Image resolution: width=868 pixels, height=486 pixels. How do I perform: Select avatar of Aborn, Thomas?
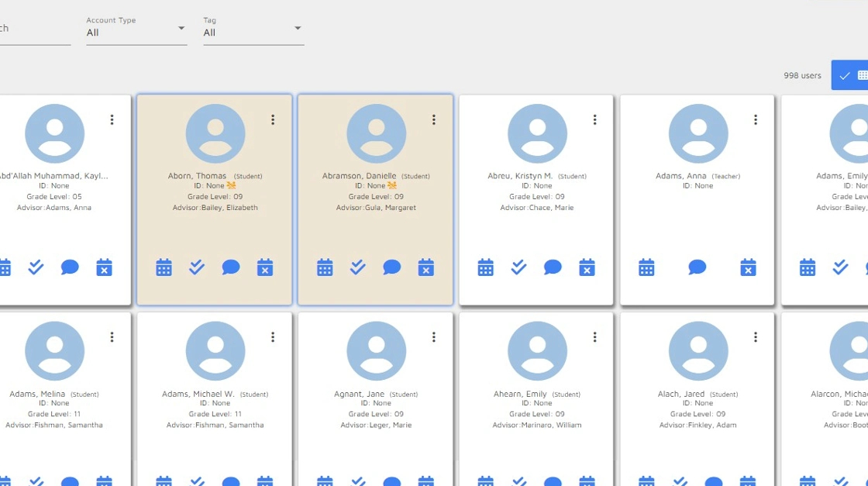point(215,133)
